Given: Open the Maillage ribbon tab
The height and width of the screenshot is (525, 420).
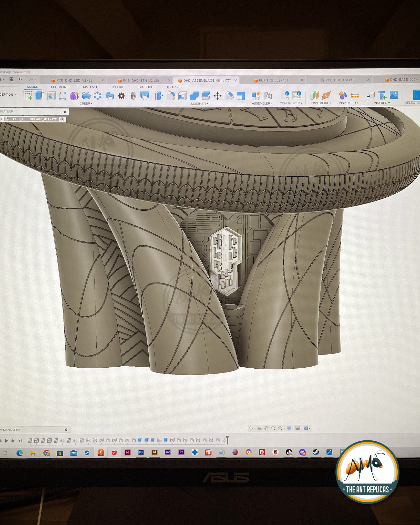Looking at the screenshot, I should click(90, 87).
